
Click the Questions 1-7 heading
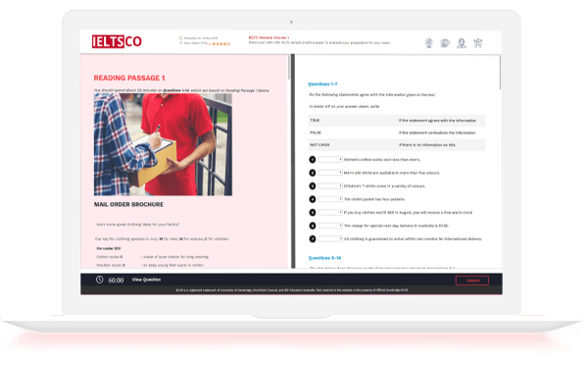click(x=322, y=84)
